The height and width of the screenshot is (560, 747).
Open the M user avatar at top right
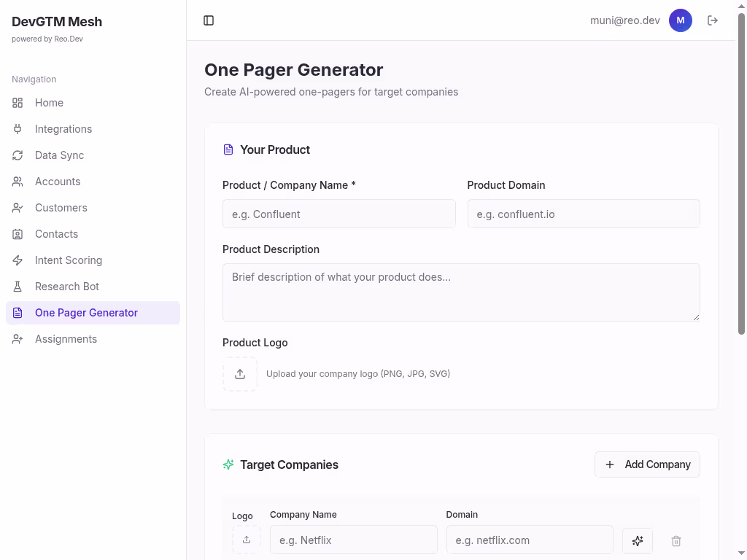[x=680, y=20]
